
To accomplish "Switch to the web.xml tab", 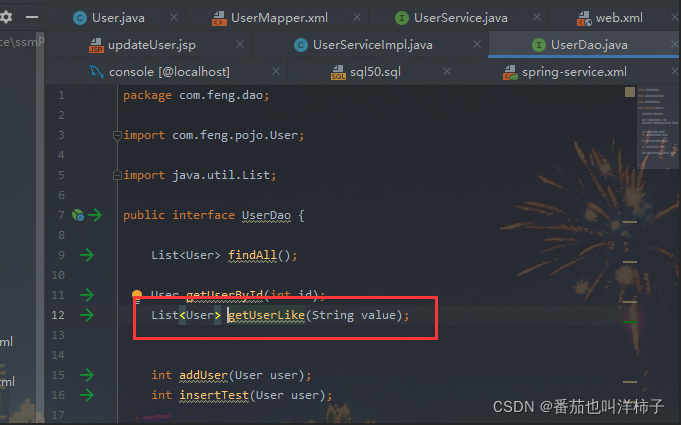I will click(x=619, y=18).
